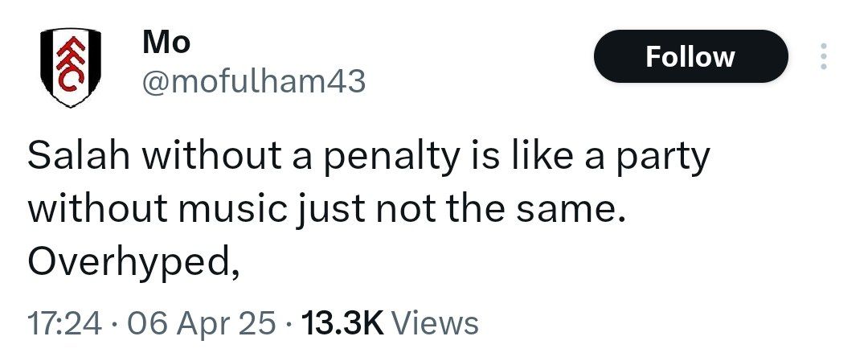Screen dimensions: 868x361
Task: Open Mo's profile via display name
Action: click(166, 43)
